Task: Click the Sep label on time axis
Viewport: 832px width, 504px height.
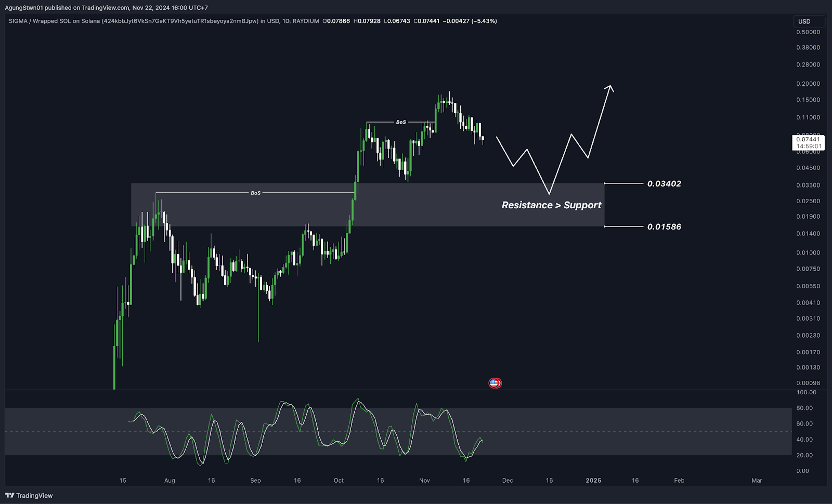Action: point(255,481)
